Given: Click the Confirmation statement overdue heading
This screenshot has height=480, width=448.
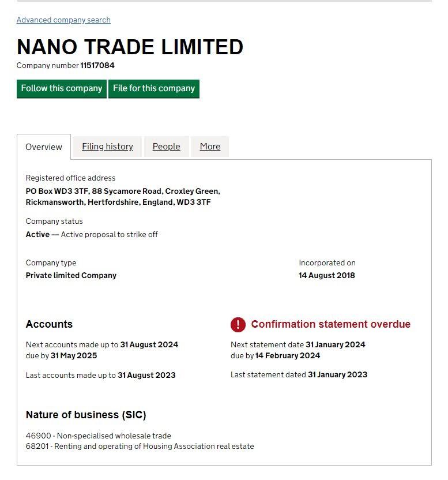Looking at the screenshot, I should coord(330,324).
